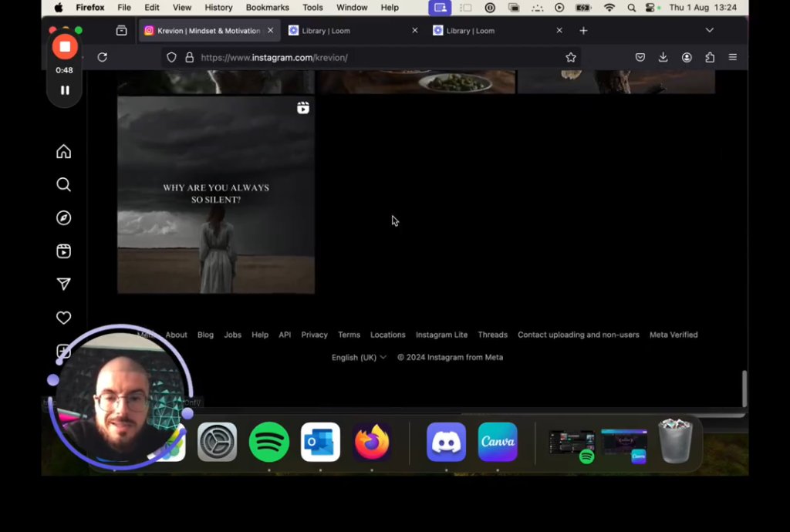Open Firefox hamburger application menu

pyautogui.click(x=733, y=57)
